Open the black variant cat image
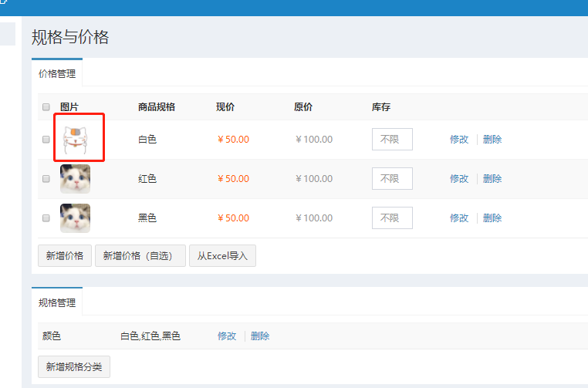 pyautogui.click(x=75, y=218)
